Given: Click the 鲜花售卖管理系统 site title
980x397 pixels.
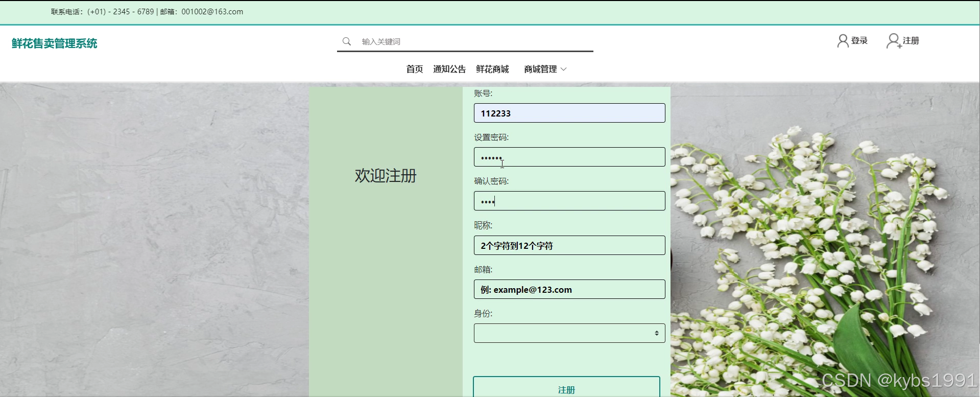Looking at the screenshot, I should coord(55,43).
